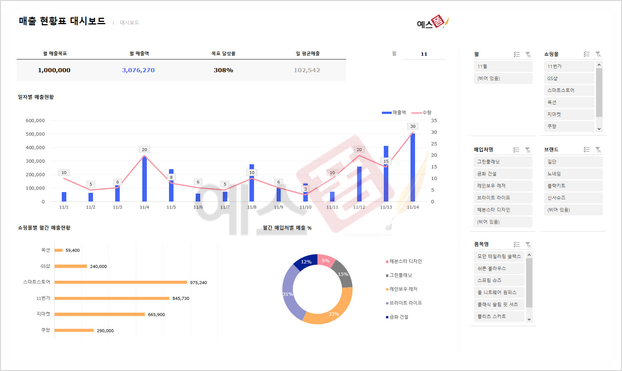Click the 11번가 bar labeled 845,730
The image size is (622, 371).
click(112, 298)
